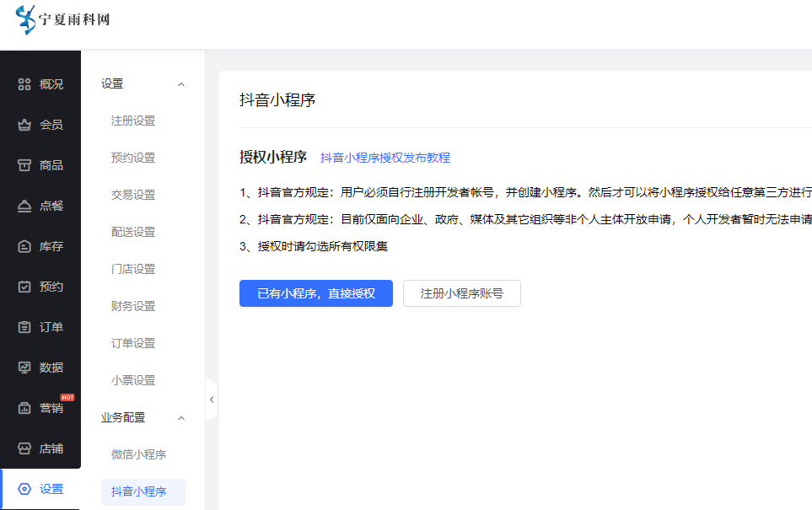Open 抖音小程序授权发布教程 link
This screenshot has width=812, height=510.
tap(385, 158)
